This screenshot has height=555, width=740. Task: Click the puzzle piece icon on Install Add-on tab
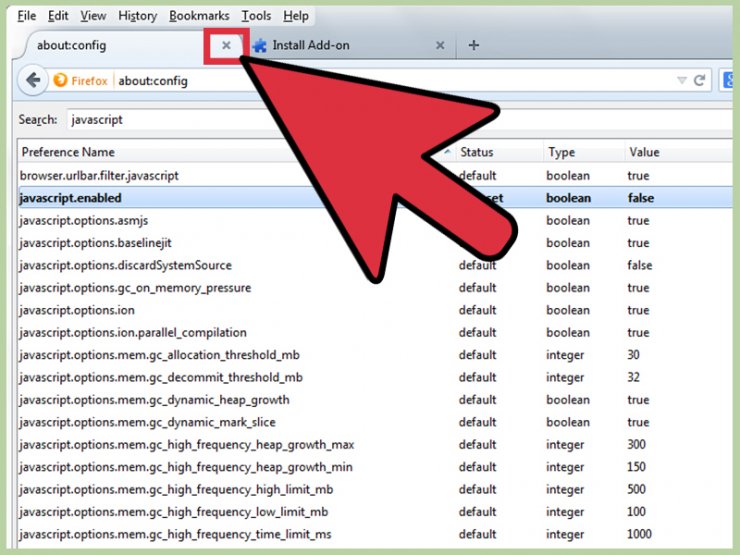tap(260, 45)
